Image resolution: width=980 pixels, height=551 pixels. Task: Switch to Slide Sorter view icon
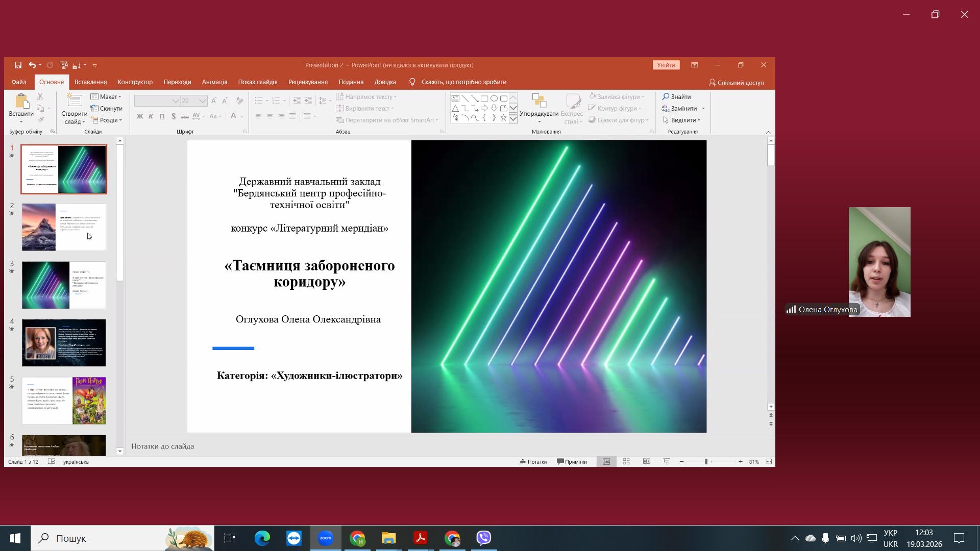pos(626,462)
